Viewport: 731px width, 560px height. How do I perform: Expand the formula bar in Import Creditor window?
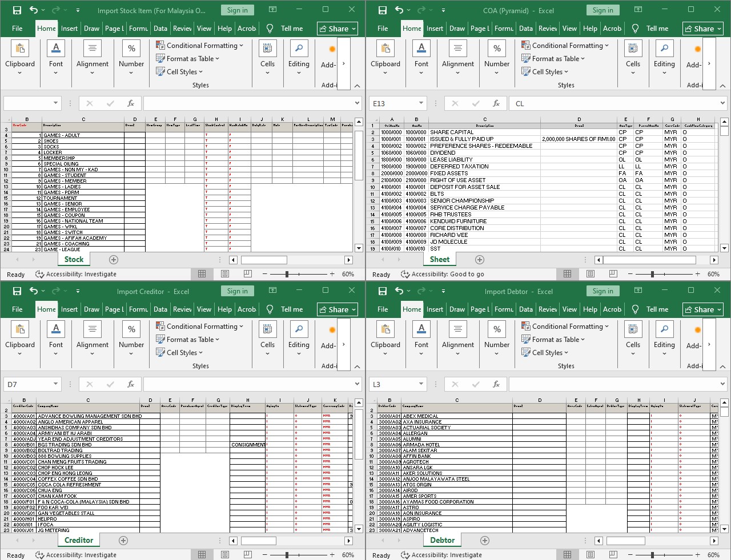coord(358,384)
